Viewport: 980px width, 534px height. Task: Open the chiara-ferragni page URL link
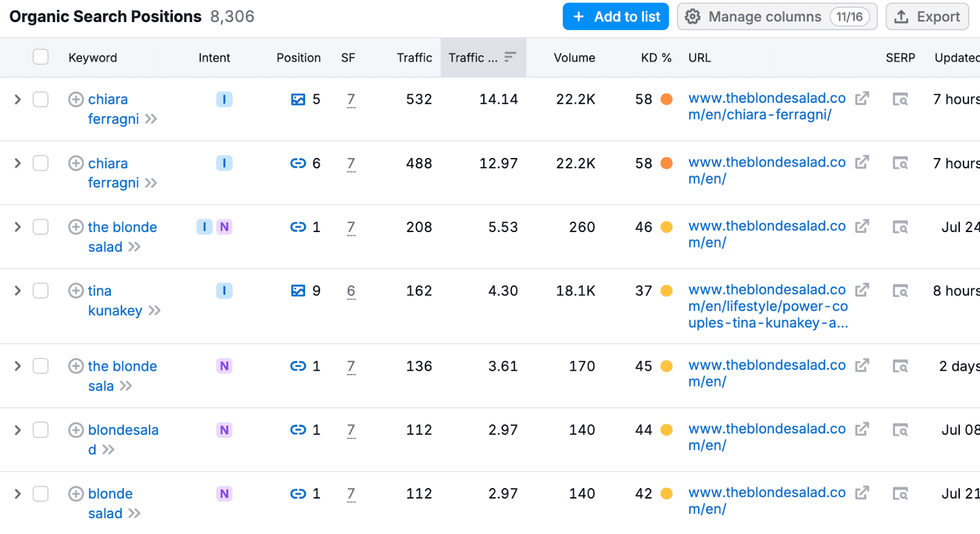pos(767,107)
